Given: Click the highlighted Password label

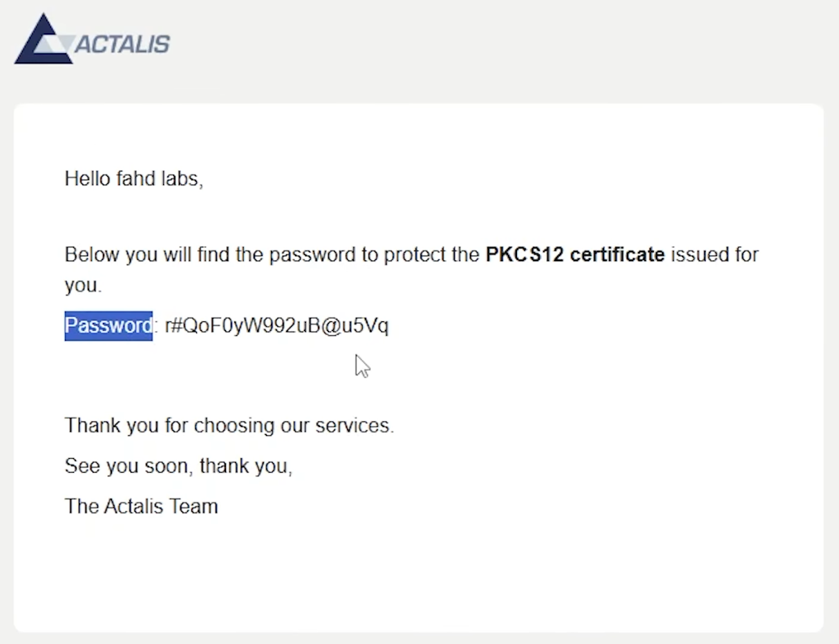Looking at the screenshot, I should 109,325.
